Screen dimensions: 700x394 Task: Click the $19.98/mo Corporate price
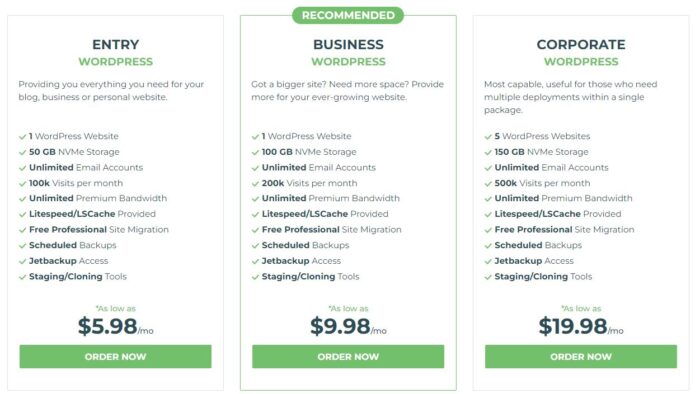click(x=581, y=326)
